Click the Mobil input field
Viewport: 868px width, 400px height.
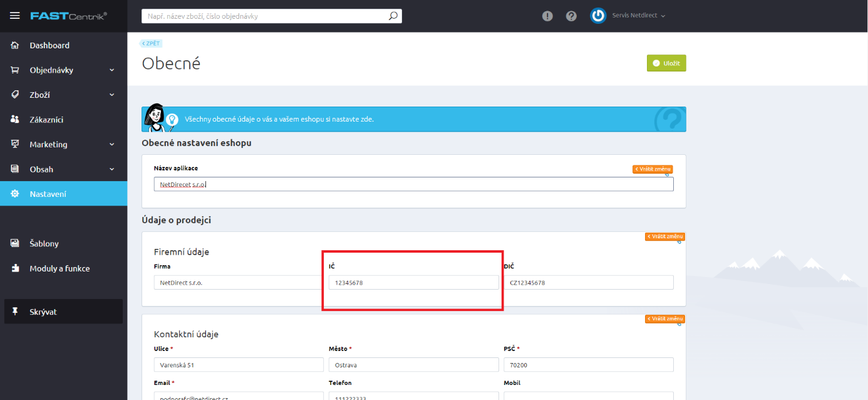tap(589, 396)
